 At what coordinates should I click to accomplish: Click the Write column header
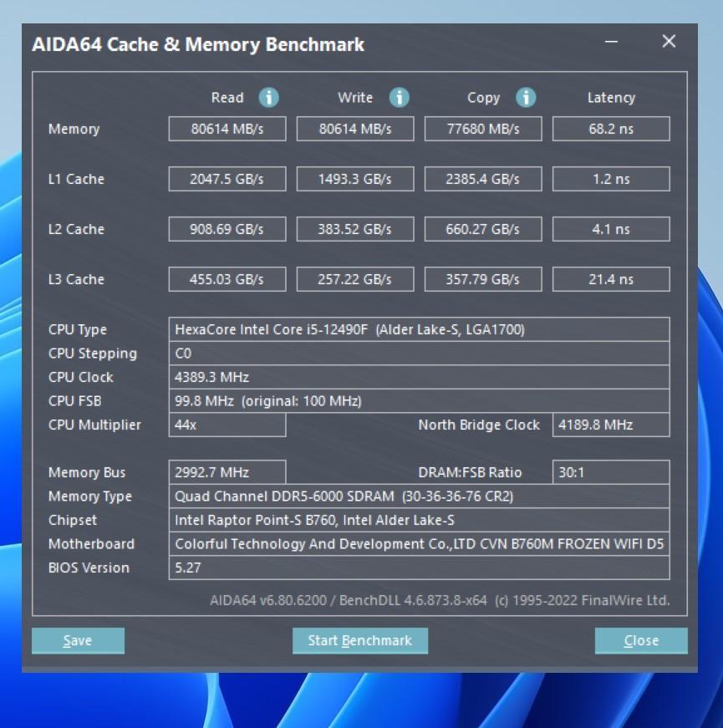355,98
